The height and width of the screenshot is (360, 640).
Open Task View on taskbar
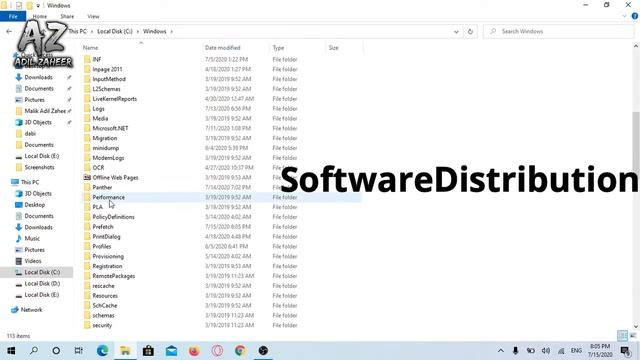78,351
